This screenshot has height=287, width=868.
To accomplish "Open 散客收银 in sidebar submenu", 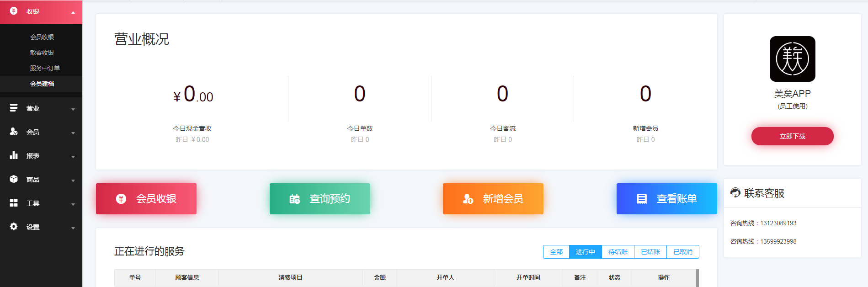I will [42, 53].
